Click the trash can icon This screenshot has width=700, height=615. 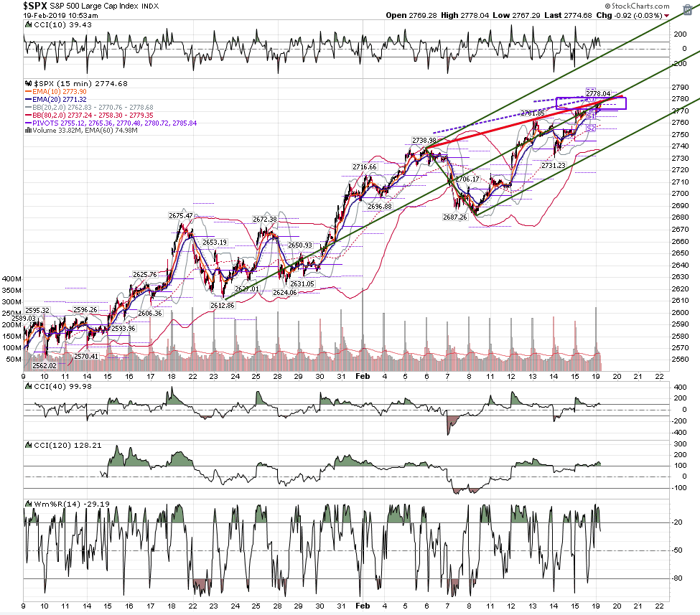(688, 10)
